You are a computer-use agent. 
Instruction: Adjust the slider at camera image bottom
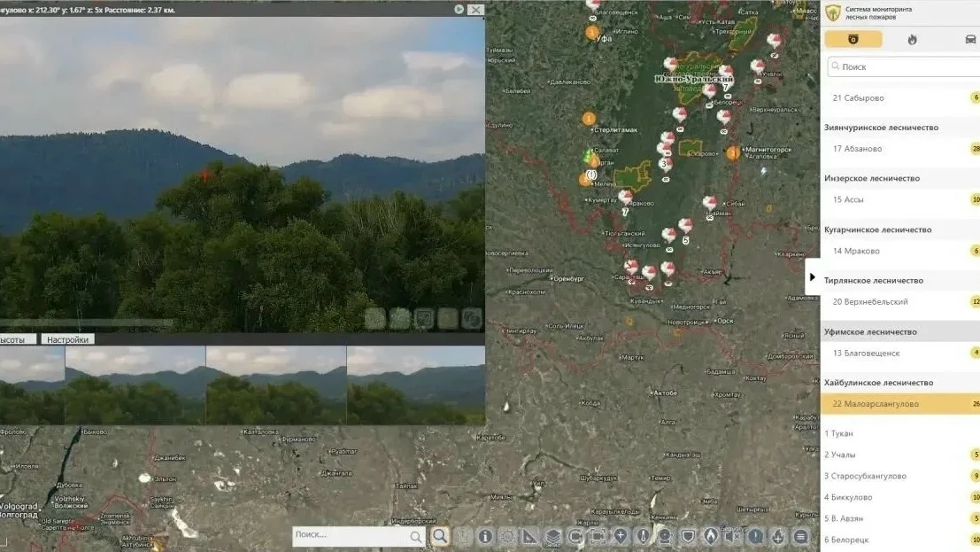(x=87, y=323)
